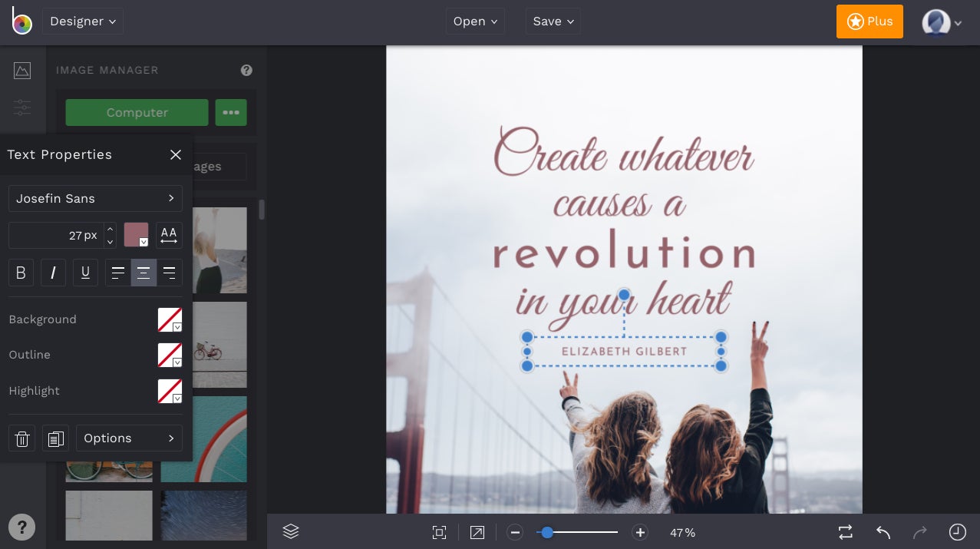980x549 pixels.
Task: Click the fullscreen expand icon
Action: coord(477,532)
